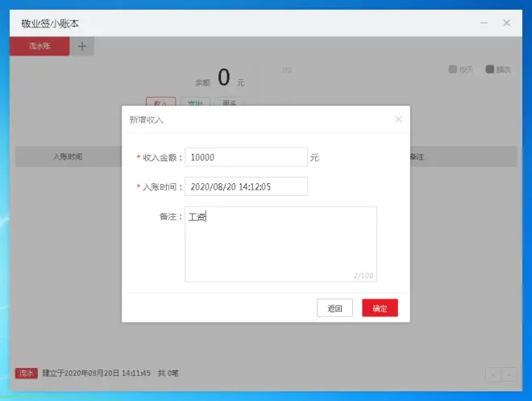Focus the 收入金额 amount field
The image size is (532, 401).
(x=247, y=157)
